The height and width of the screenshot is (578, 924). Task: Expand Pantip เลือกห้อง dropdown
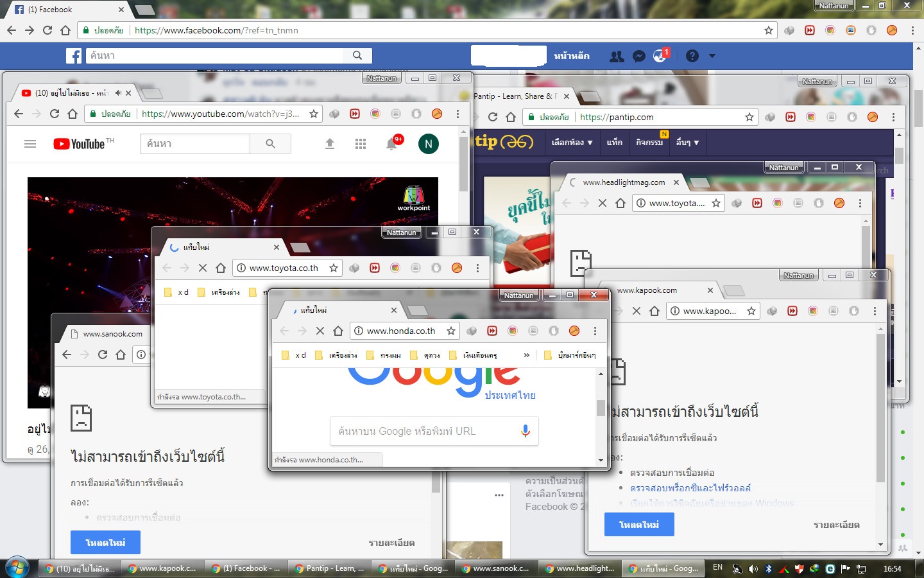572,142
